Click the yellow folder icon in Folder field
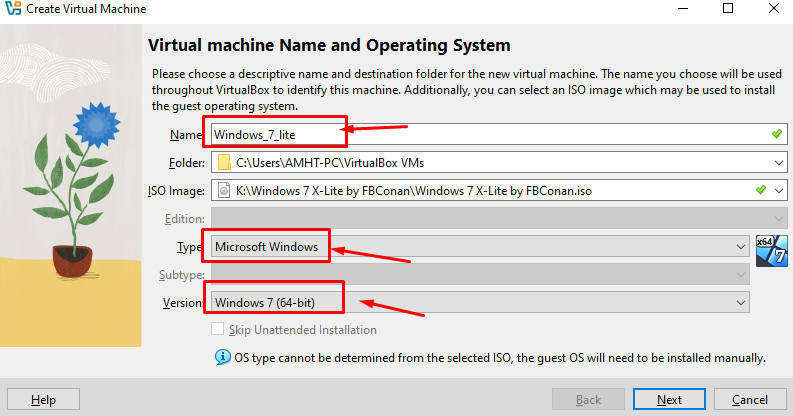Screen dimensions: 793x416 (223, 163)
